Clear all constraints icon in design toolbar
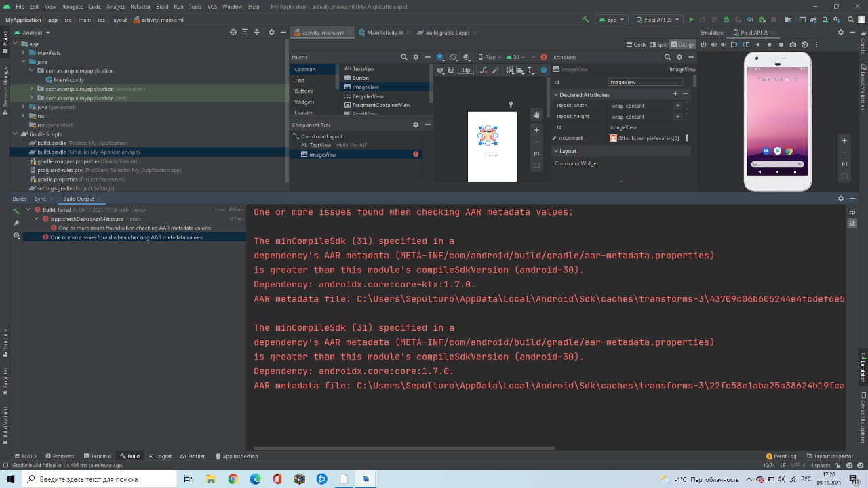The height and width of the screenshot is (488, 868). coord(484,70)
